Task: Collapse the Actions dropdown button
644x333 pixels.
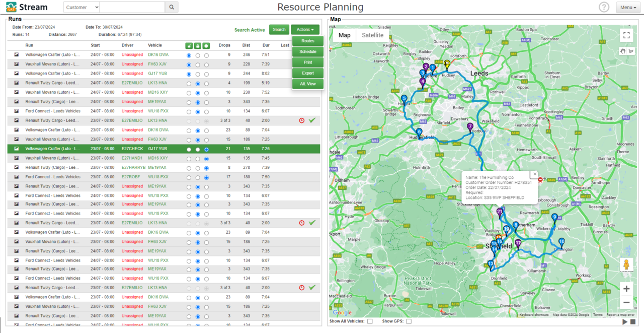Action: click(x=305, y=30)
